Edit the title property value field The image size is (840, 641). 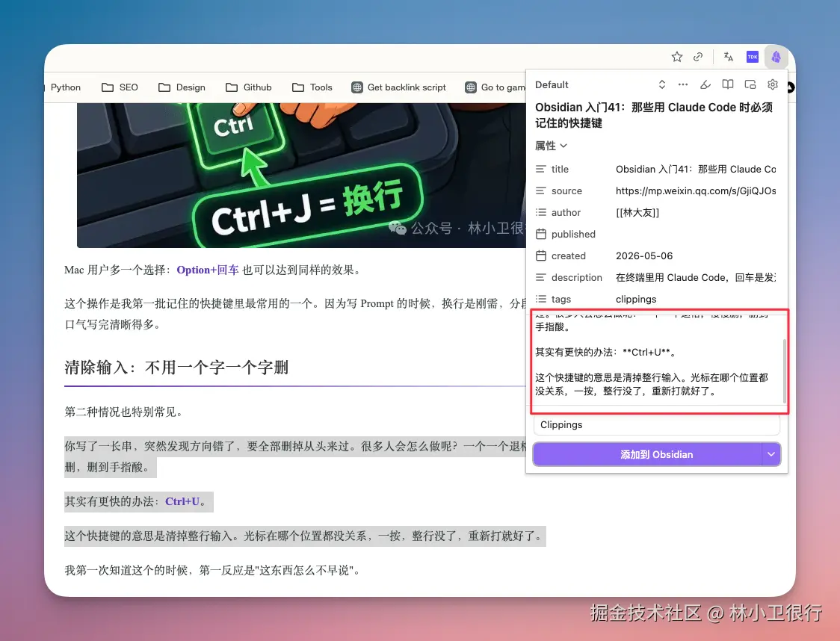coord(695,170)
